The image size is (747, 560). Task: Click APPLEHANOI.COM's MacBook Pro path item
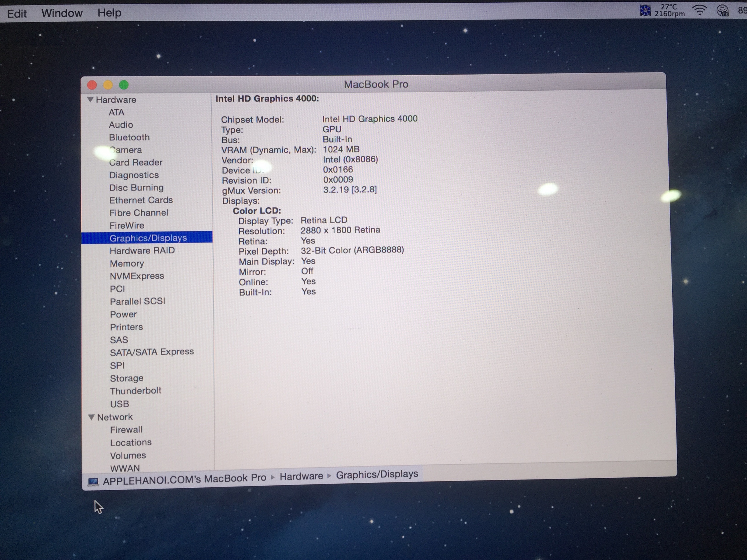pos(184,479)
